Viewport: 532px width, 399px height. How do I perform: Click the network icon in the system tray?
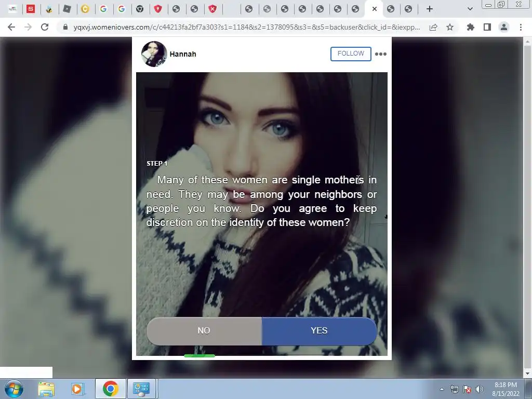(x=454, y=389)
